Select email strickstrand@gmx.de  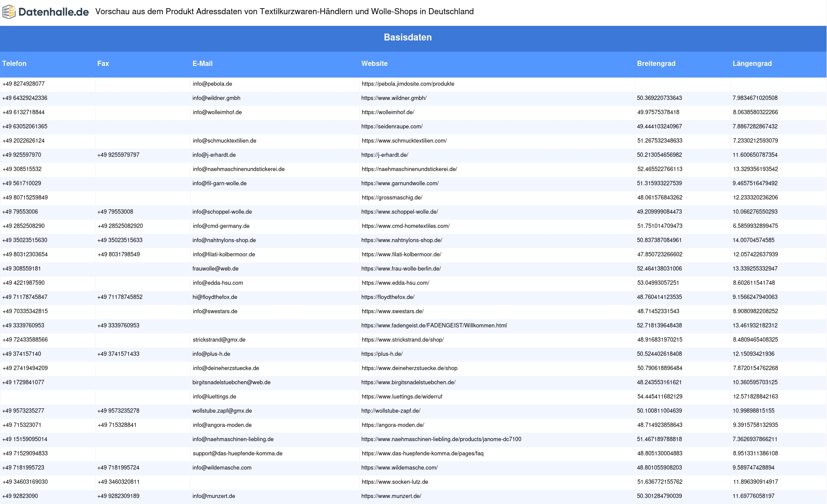(219, 340)
